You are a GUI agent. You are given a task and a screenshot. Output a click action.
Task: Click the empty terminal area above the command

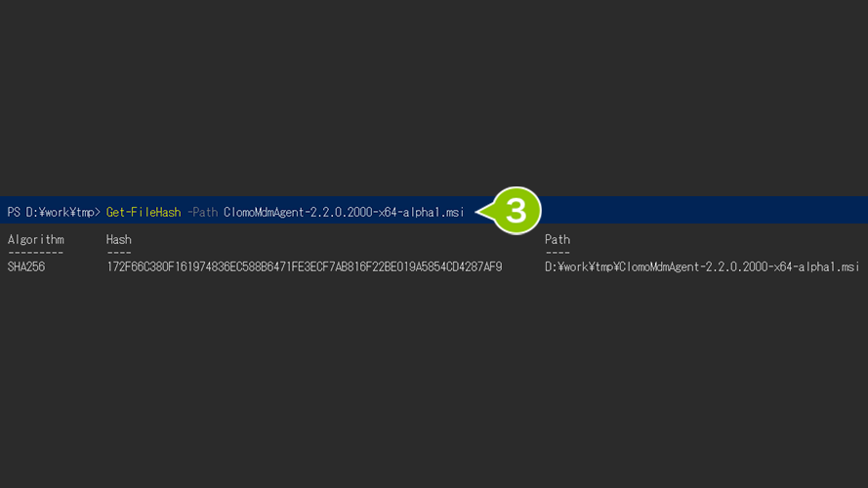[434, 98]
